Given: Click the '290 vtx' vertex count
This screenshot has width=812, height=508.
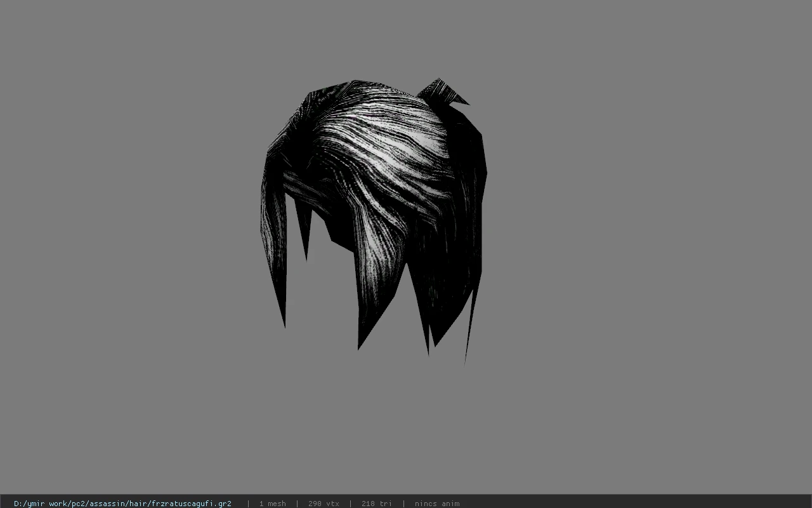Looking at the screenshot, I should point(324,504).
